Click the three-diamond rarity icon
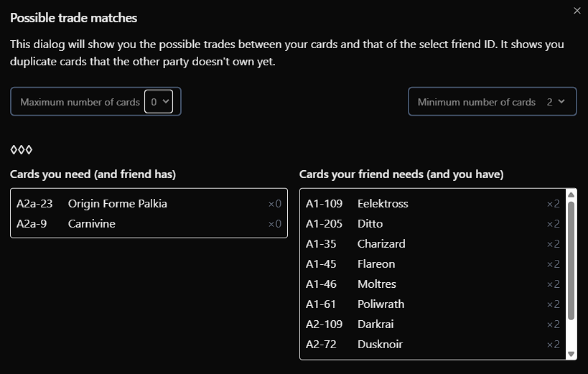Screen dimensions: 588x374 pyautogui.click(x=22, y=150)
